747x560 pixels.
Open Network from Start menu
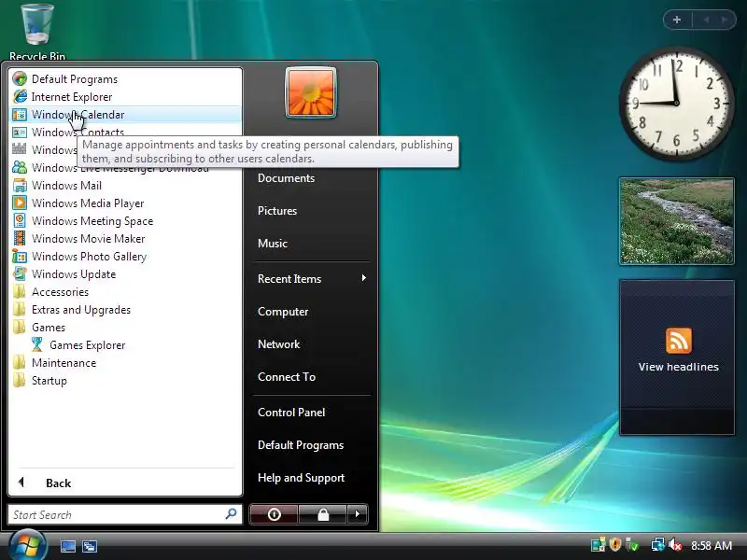tap(278, 344)
